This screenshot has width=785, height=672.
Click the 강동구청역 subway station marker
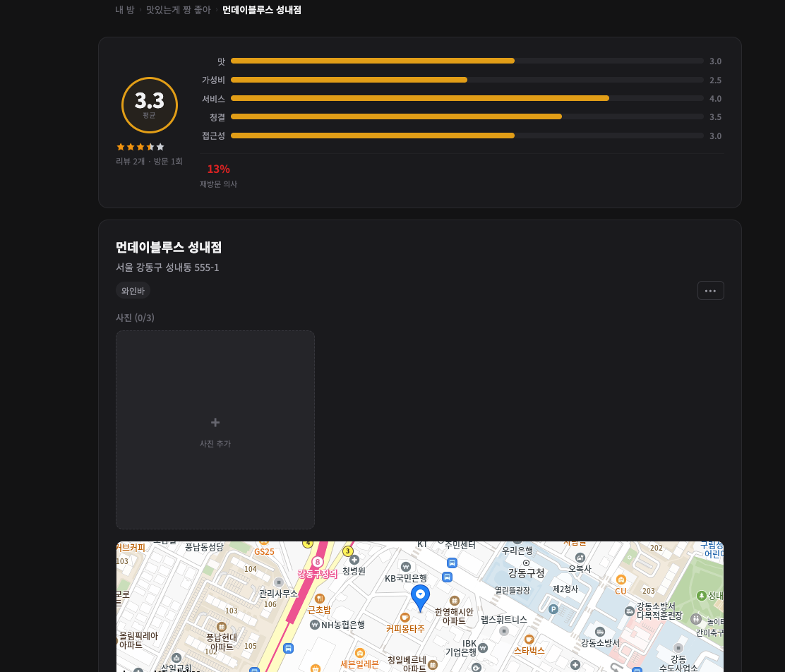[x=317, y=562]
